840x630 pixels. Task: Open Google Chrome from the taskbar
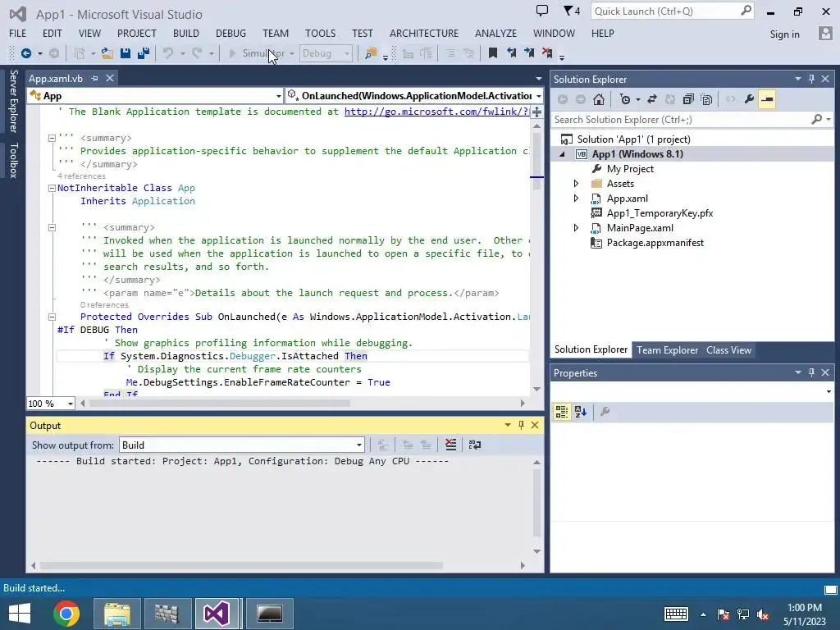(66, 614)
